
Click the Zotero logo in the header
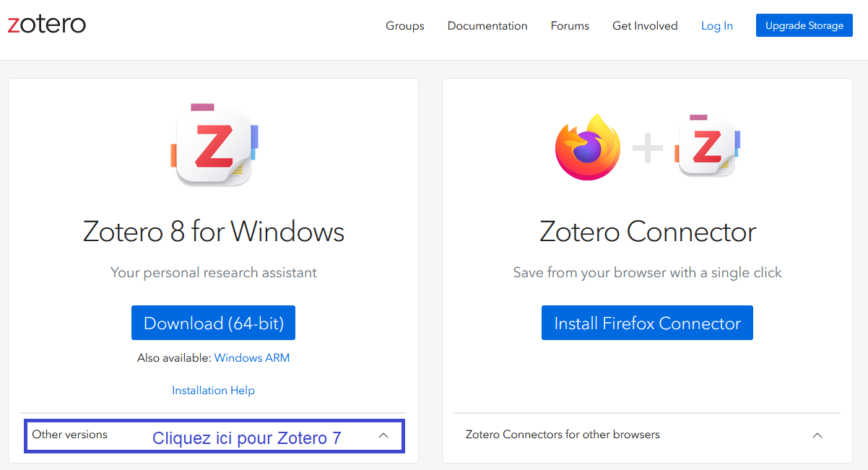46,25
